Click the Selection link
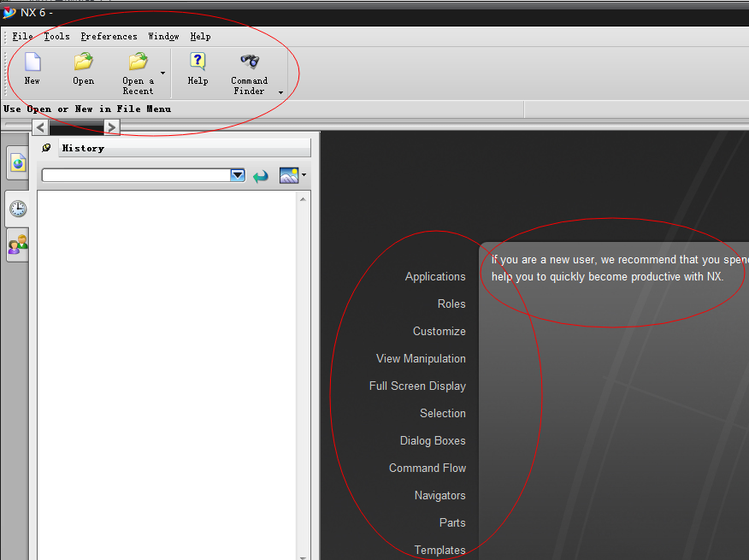This screenshot has width=749, height=560. point(443,413)
